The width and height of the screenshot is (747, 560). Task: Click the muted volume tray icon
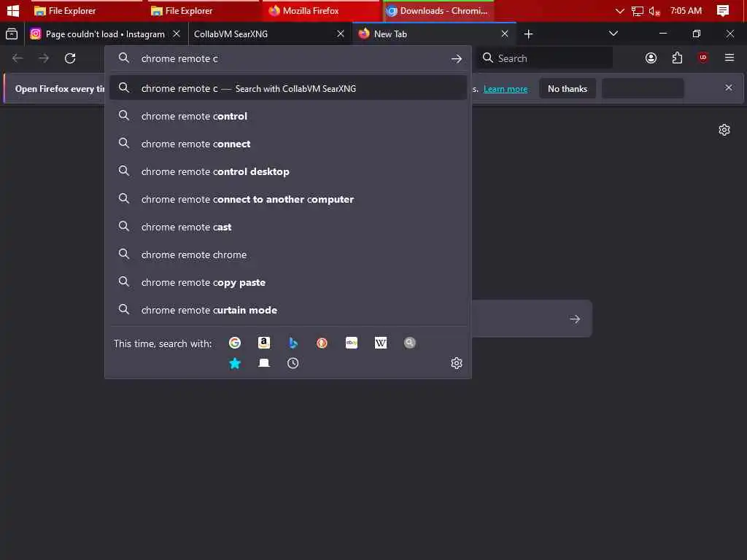[654, 11]
